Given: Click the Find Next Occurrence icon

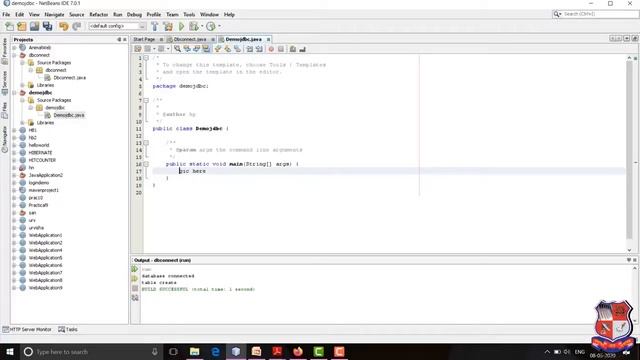Looking at the screenshot, I should [x=196, y=49].
